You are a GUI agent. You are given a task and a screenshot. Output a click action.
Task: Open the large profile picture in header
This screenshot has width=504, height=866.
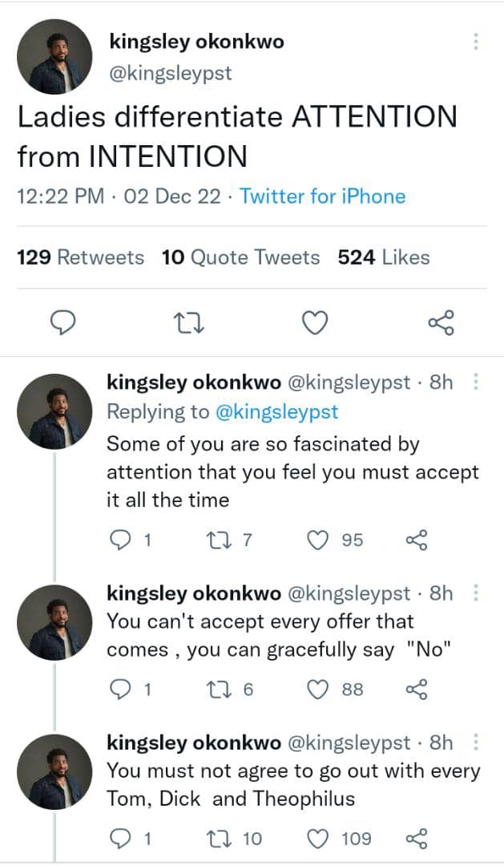[x=54, y=56]
